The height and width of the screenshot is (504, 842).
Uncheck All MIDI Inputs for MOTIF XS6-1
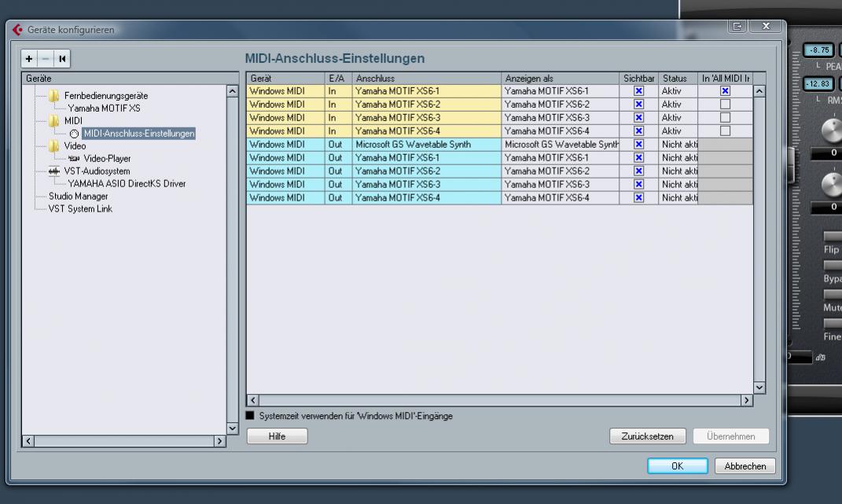click(x=725, y=90)
